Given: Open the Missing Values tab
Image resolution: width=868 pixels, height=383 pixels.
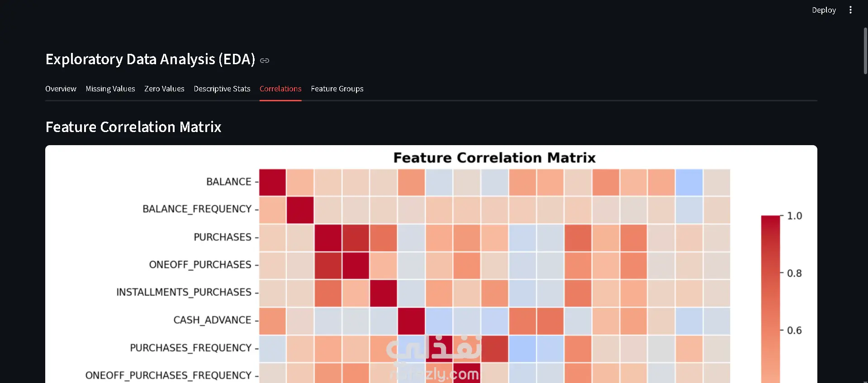Looking at the screenshot, I should [110, 89].
